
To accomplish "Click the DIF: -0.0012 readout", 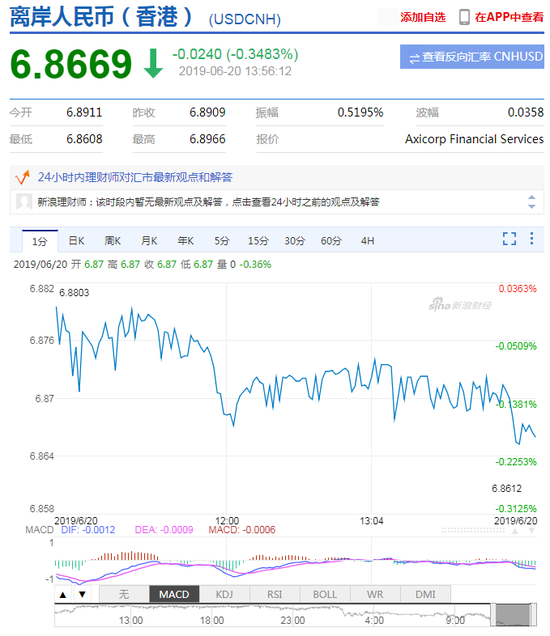I will tap(88, 530).
